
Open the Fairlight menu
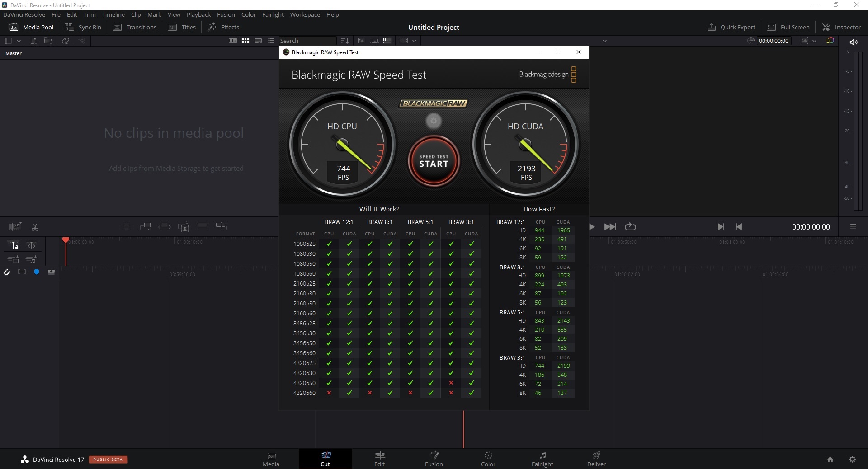(x=273, y=14)
